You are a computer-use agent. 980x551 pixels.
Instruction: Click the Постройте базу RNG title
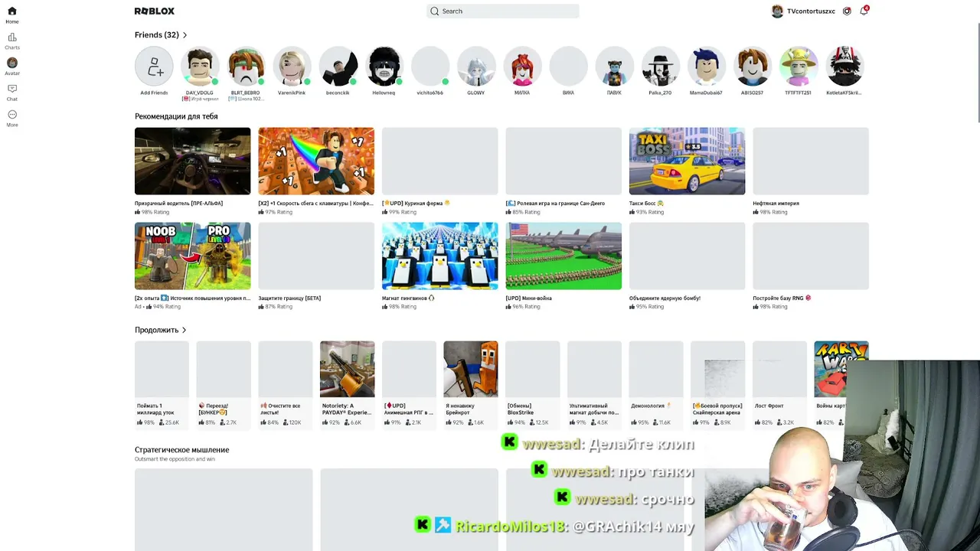click(782, 298)
